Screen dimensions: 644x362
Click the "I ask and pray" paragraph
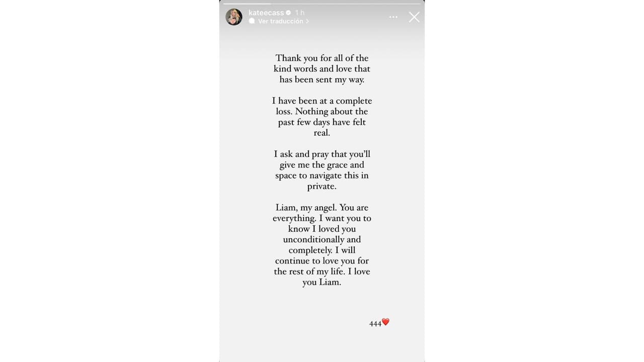click(322, 170)
